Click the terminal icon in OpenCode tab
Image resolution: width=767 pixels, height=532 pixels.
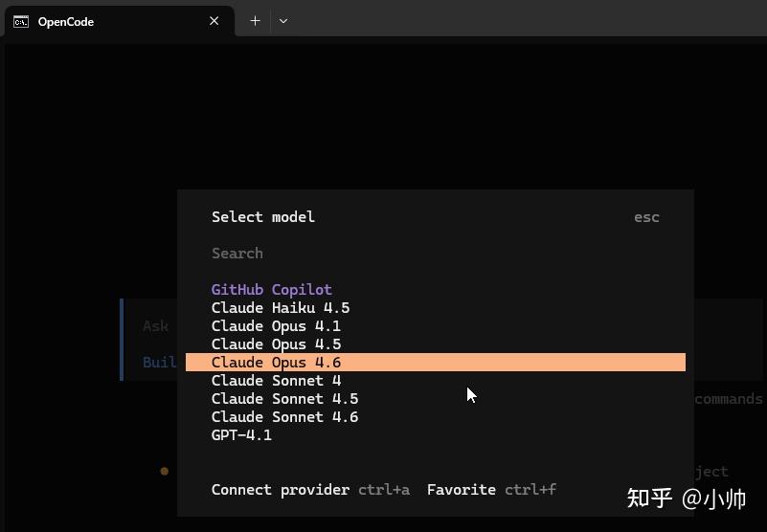pos(21,21)
